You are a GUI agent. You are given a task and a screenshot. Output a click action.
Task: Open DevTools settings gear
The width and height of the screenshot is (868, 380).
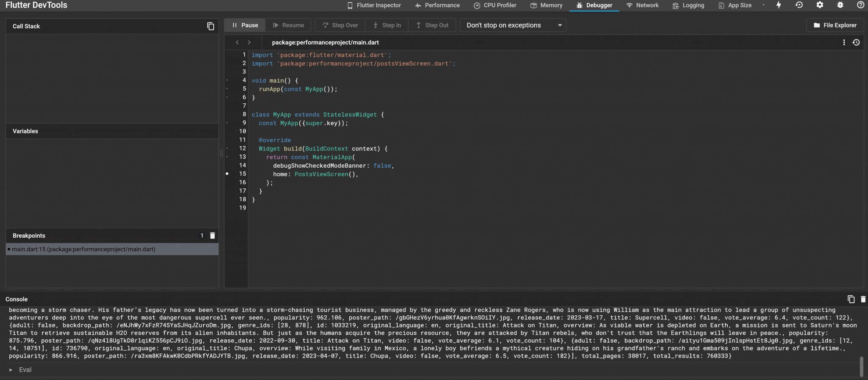[x=820, y=5]
